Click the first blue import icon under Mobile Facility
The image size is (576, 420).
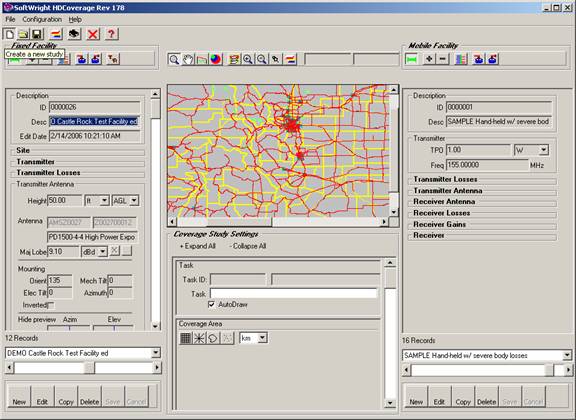478,59
